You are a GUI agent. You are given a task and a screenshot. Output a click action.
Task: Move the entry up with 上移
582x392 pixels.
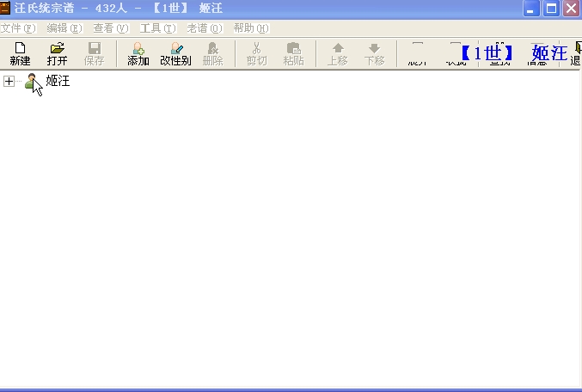tap(337, 53)
